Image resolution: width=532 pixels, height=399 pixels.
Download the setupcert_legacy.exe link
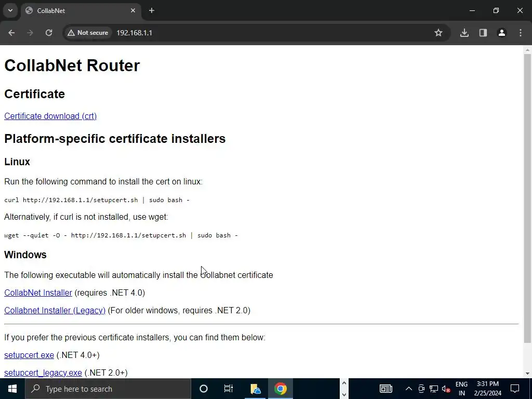43,373
